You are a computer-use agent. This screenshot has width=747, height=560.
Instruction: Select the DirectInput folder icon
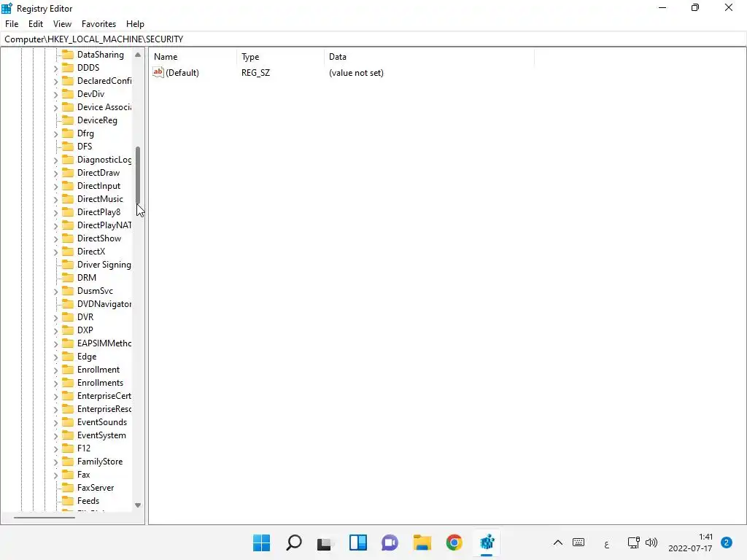point(68,186)
